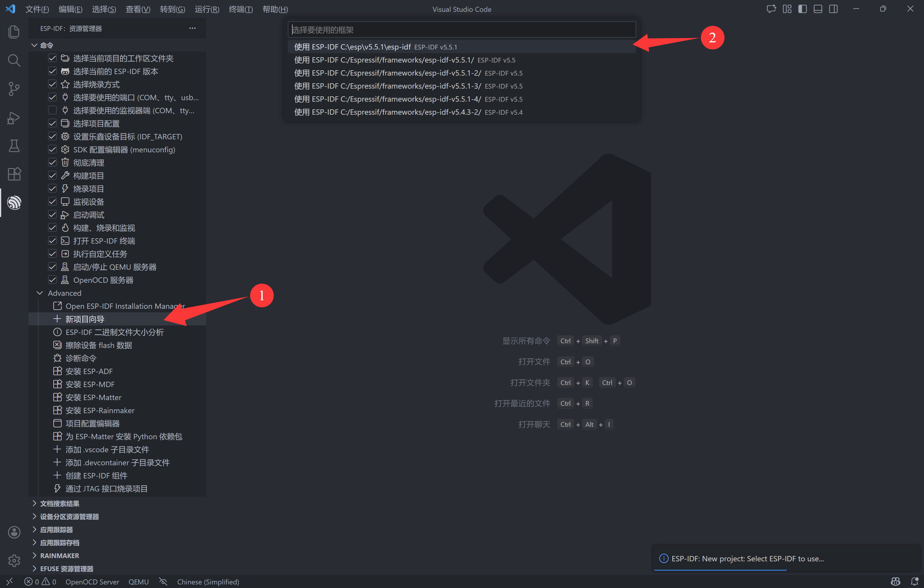Click 擦除设备 flash 数据 entry

[99, 345]
